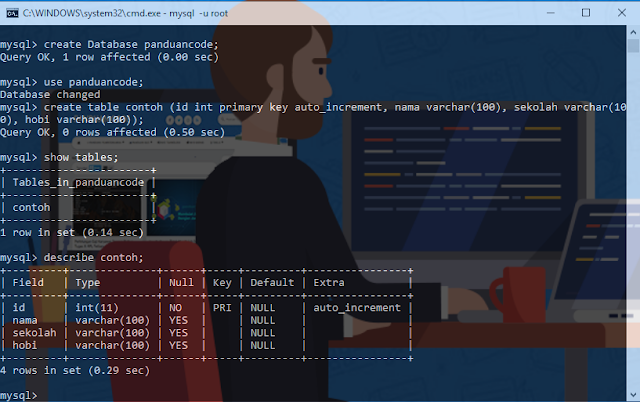The width and height of the screenshot is (640, 402).
Task: Click 'NULL' default value in sekolah row
Action: [263, 333]
